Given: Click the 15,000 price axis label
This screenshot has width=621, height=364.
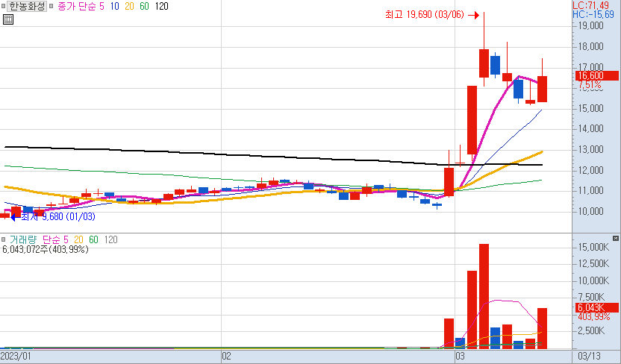Looking at the screenshot, I should coord(591,108).
